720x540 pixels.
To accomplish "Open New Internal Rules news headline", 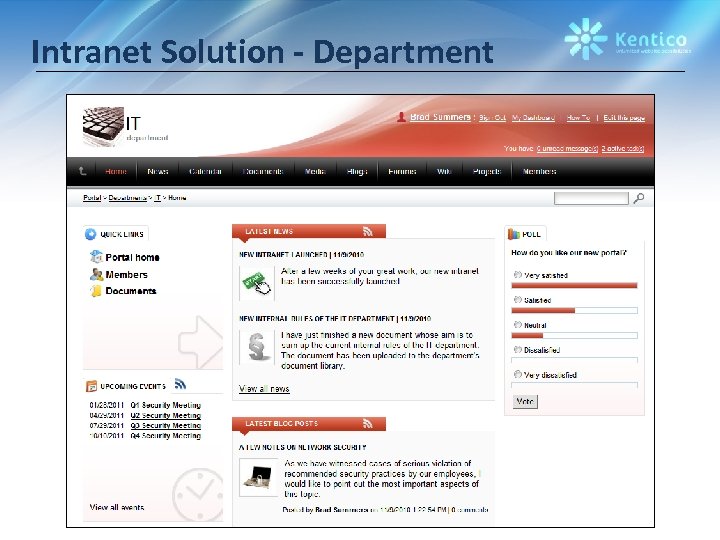I will (x=335, y=318).
